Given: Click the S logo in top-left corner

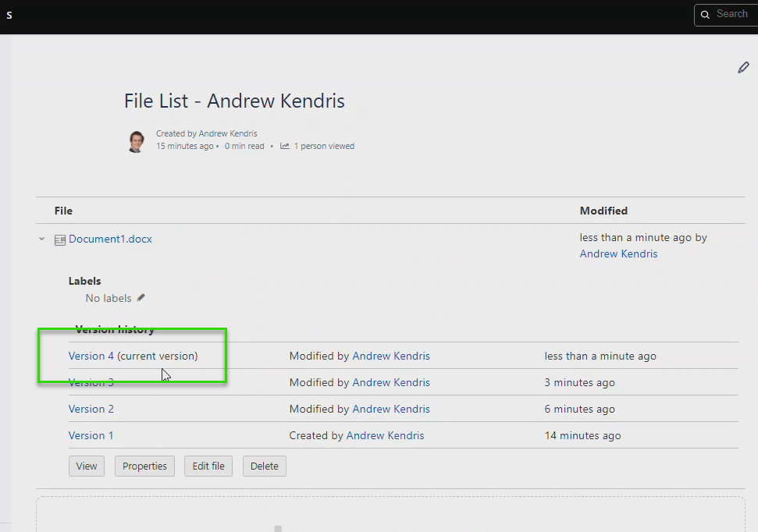Looking at the screenshot, I should pyautogui.click(x=9, y=15).
